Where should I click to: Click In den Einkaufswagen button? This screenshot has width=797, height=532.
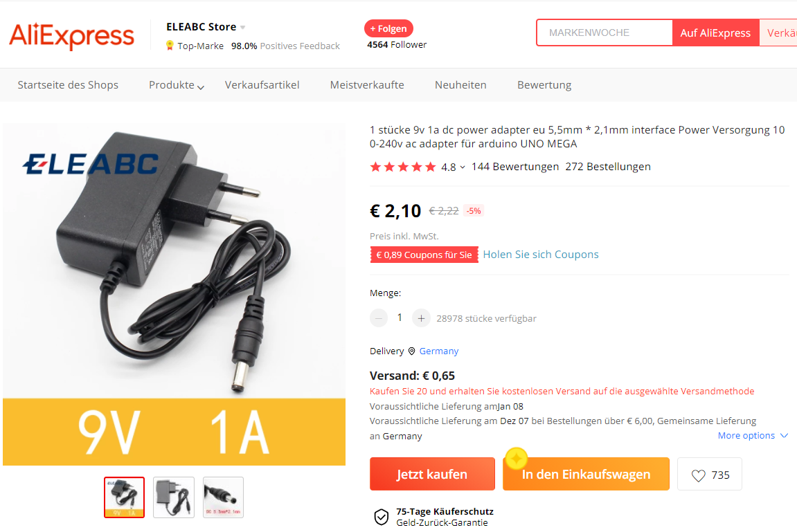[586, 474]
